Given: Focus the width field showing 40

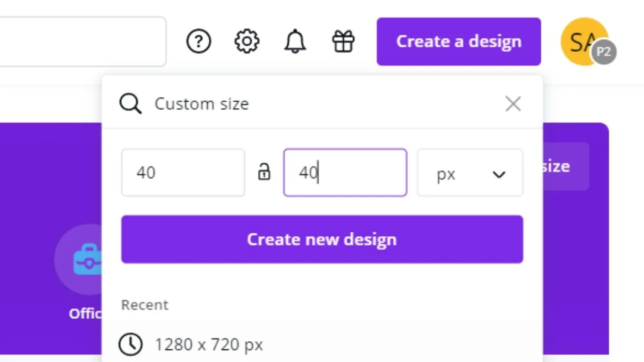Looking at the screenshot, I should pos(183,172).
